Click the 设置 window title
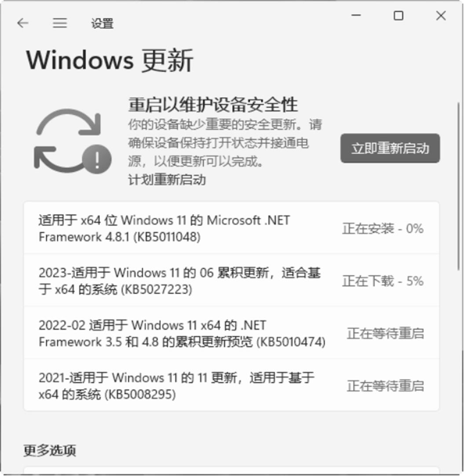The height and width of the screenshot is (476, 464). (x=102, y=23)
